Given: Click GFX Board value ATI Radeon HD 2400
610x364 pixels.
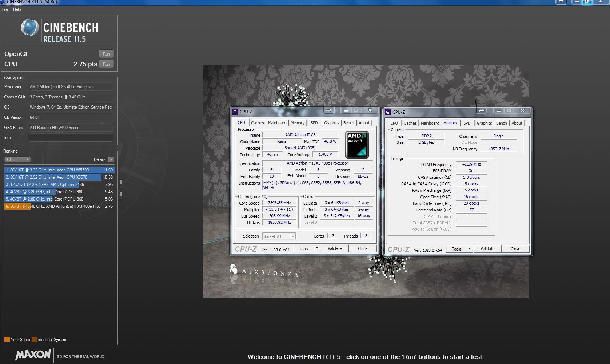Looking at the screenshot, I should point(71,128).
